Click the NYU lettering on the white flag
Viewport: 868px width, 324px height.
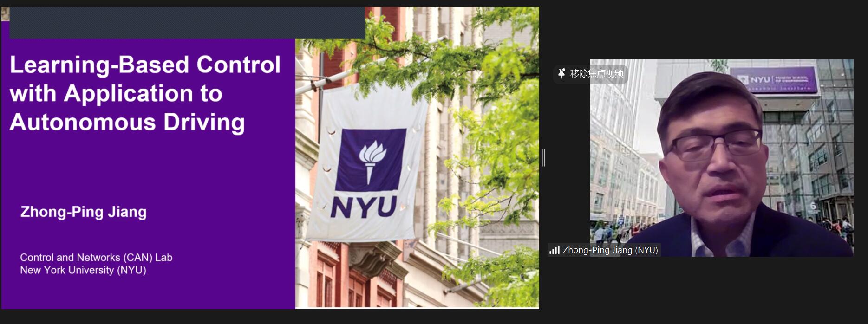(364, 207)
